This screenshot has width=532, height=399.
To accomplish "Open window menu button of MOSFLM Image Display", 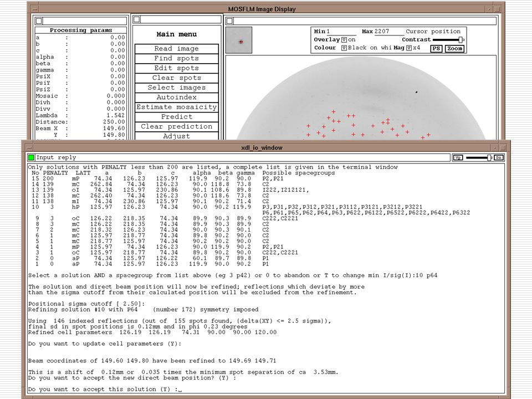I will point(34,9).
